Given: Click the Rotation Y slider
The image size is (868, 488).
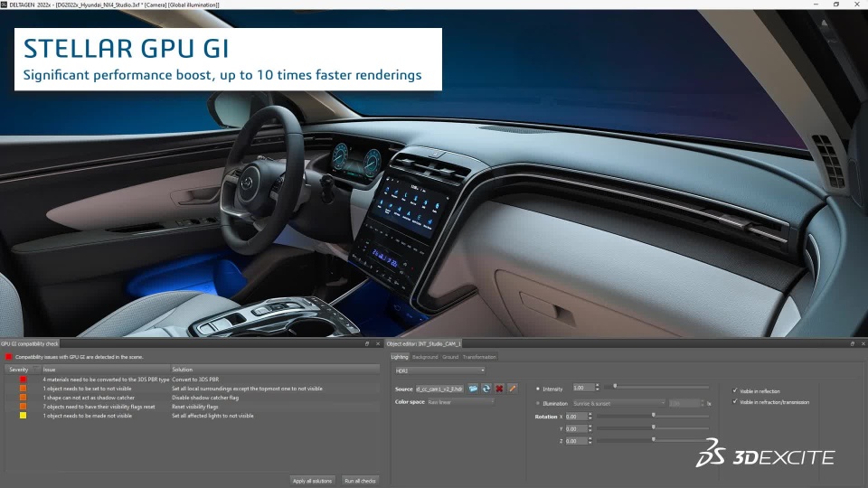Looking at the screenshot, I should (653, 427).
